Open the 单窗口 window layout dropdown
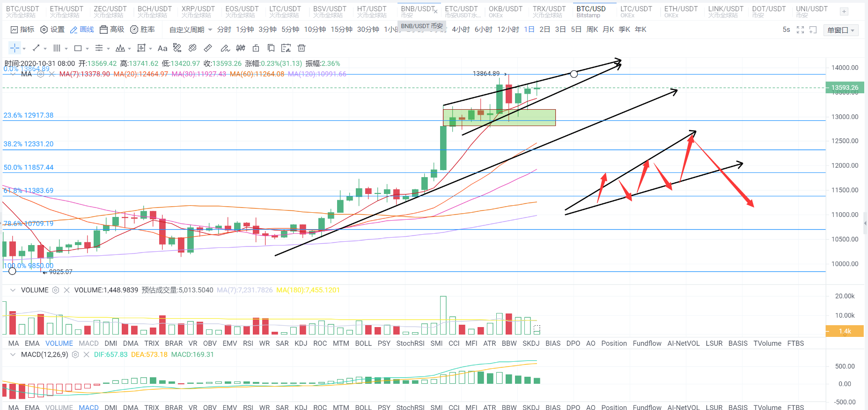 [841, 30]
